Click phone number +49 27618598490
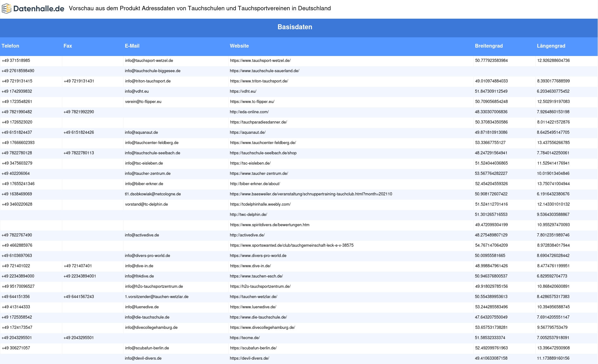The image size is (598, 364). click(x=18, y=71)
